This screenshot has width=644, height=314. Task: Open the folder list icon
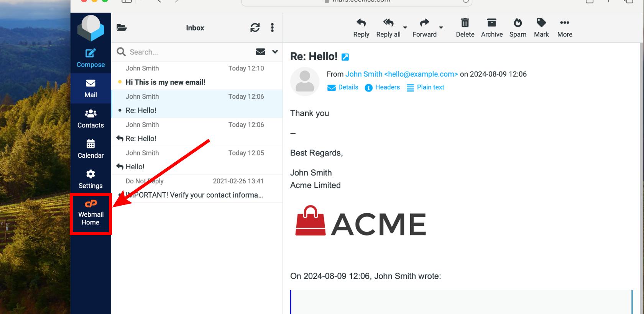coord(122,28)
